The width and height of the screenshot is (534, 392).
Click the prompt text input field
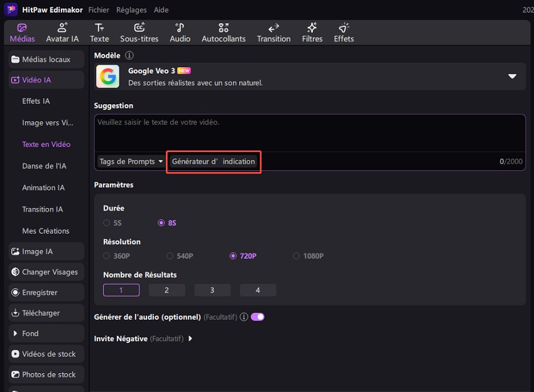(x=310, y=133)
